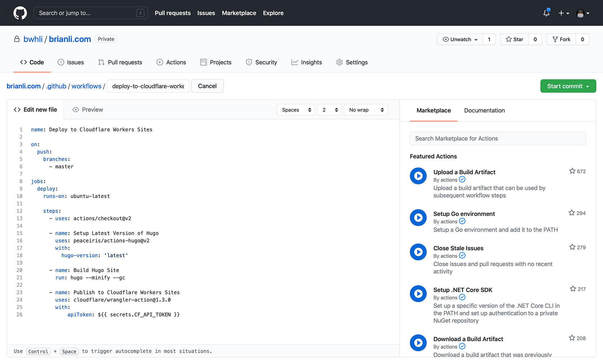The width and height of the screenshot is (603, 364).
Task: Open Issues in top navigation
Action: click(x=206, y=13)
